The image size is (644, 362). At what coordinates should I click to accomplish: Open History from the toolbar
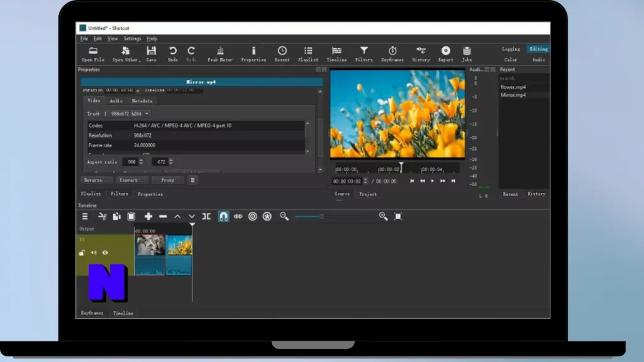coord(421,54)
